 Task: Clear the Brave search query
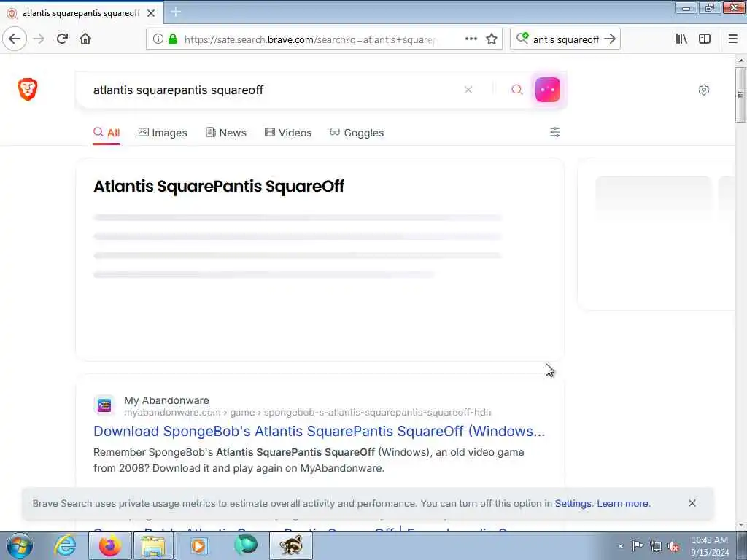[x=468, y=90]
